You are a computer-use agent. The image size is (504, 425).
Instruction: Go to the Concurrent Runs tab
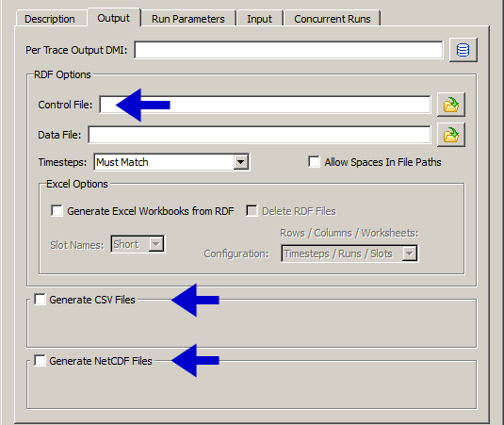click(x=333, y=19)
